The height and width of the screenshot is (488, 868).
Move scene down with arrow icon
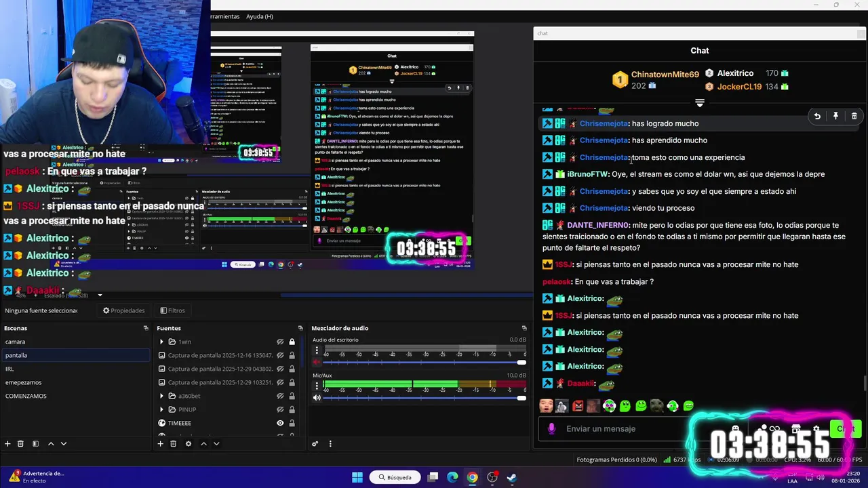tap(64, 444)
